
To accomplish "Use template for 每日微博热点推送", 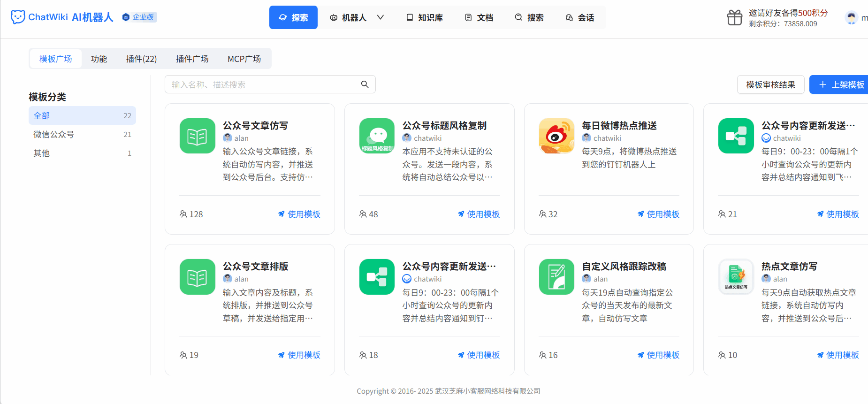I will pyautogui.click(x=658, y=214).
